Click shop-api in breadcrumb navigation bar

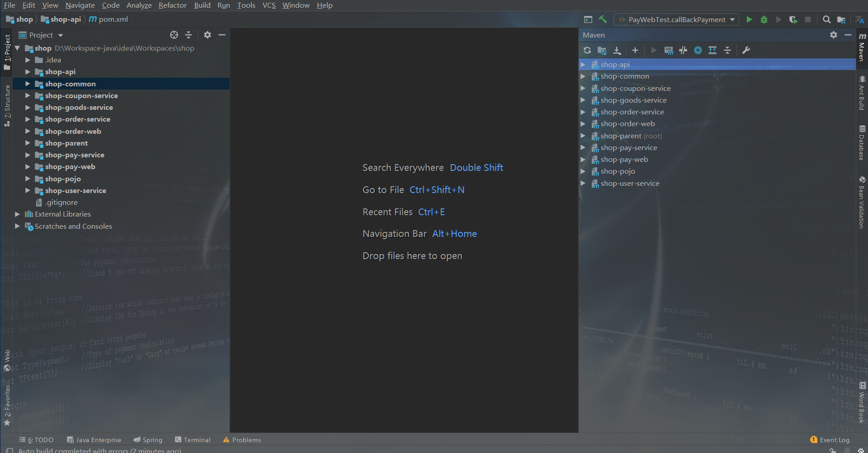pos(61,19)
